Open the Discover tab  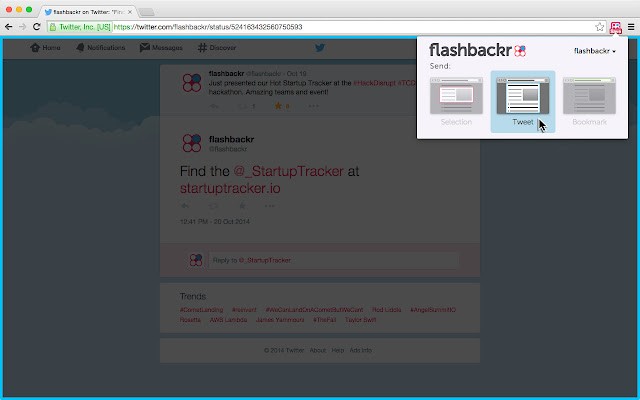217,48
